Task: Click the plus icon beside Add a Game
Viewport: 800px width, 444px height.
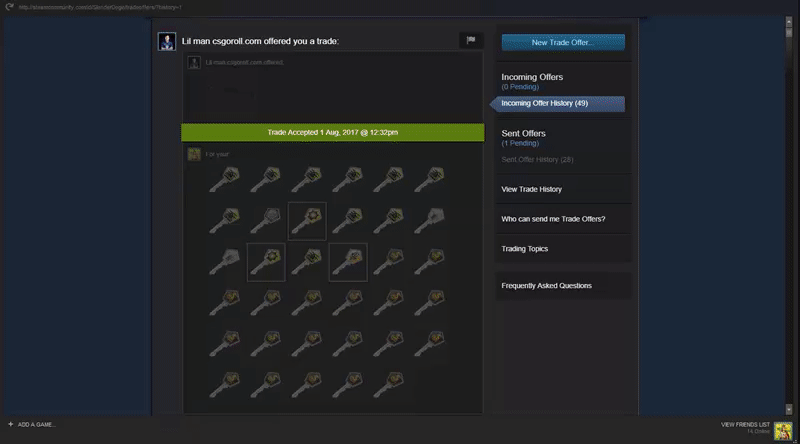Action: (x=10, y=424)
